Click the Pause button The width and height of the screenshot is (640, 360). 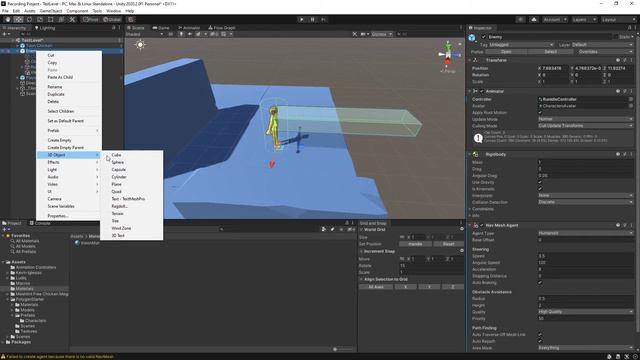pyautogui.click(x=313, y=19)
